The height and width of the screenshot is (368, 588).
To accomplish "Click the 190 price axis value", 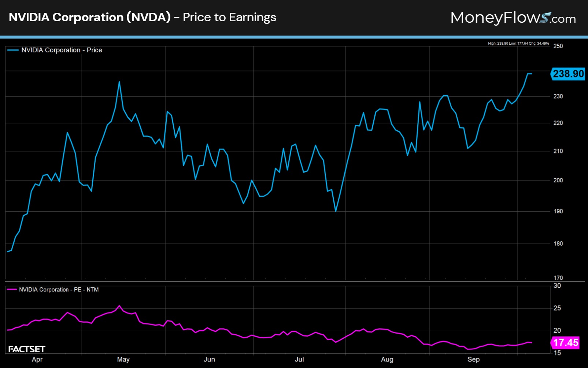I will 558,211.
